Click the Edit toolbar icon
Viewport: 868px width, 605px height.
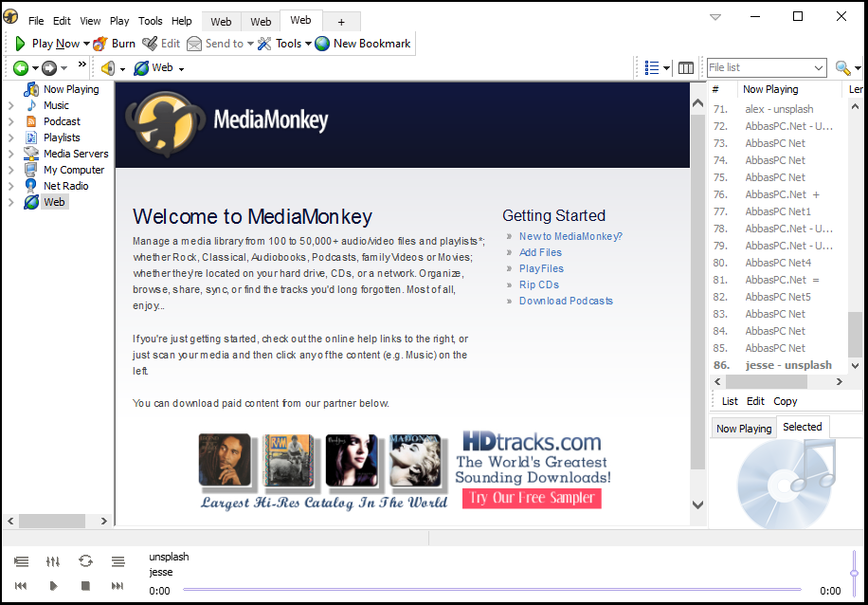tap(150, 44)
